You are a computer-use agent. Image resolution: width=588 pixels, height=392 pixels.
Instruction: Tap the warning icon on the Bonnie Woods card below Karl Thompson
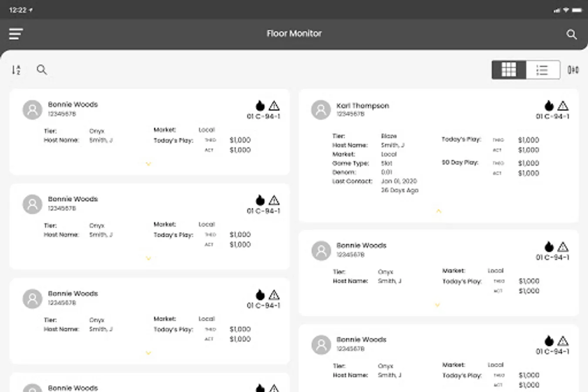[563, 247]
